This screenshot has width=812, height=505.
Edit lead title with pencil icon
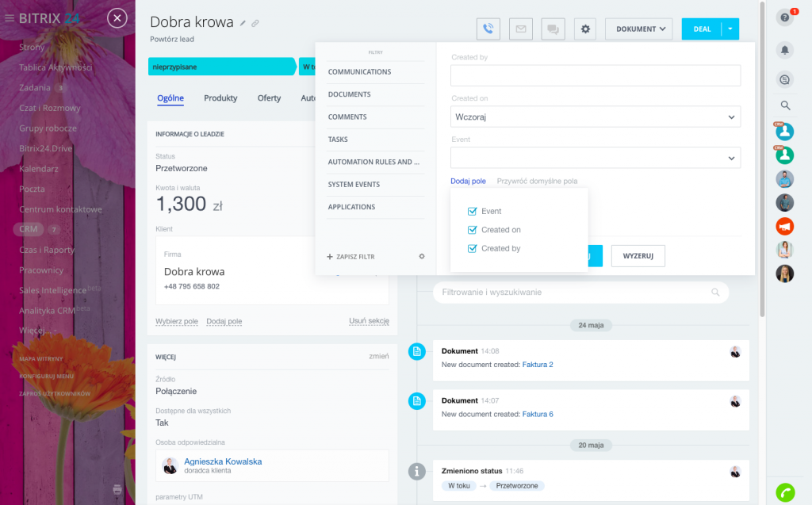[243, 24]
